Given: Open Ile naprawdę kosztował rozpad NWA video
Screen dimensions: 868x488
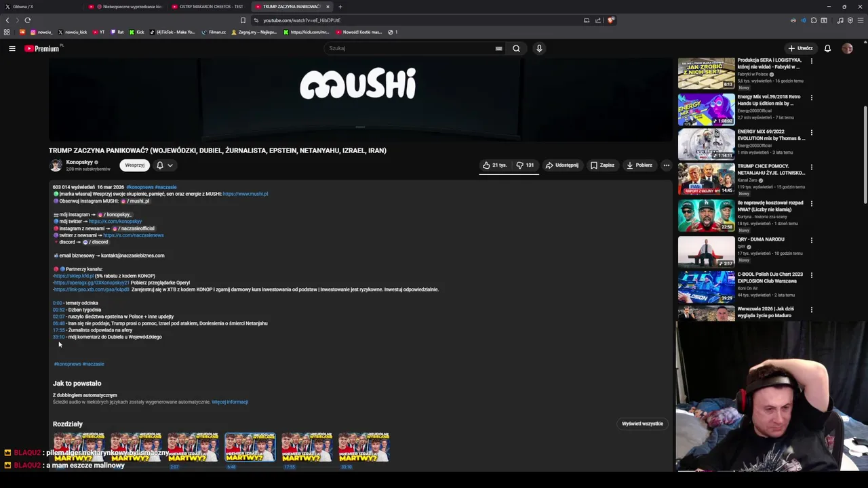Looking at the screenshot, I should coord(770,206).
